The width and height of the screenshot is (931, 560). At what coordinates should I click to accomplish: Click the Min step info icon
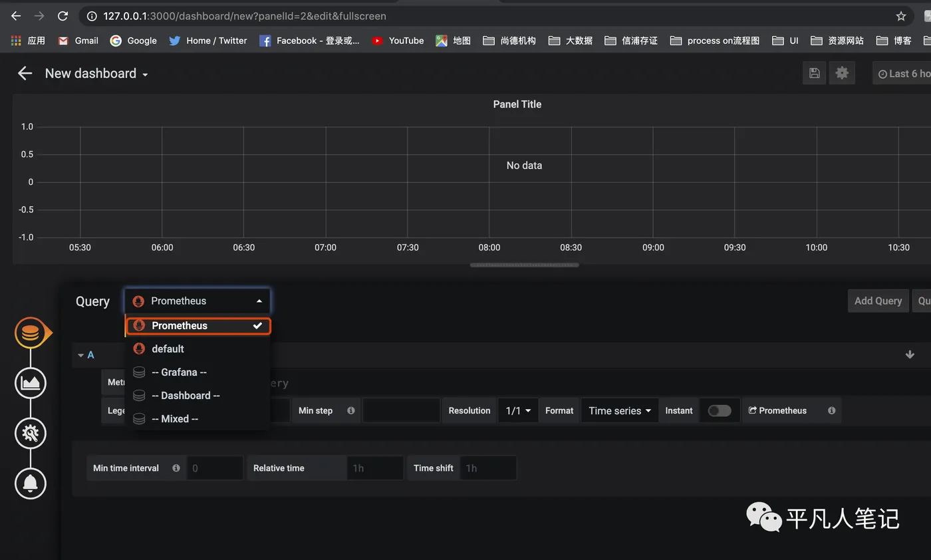[350, 410]
